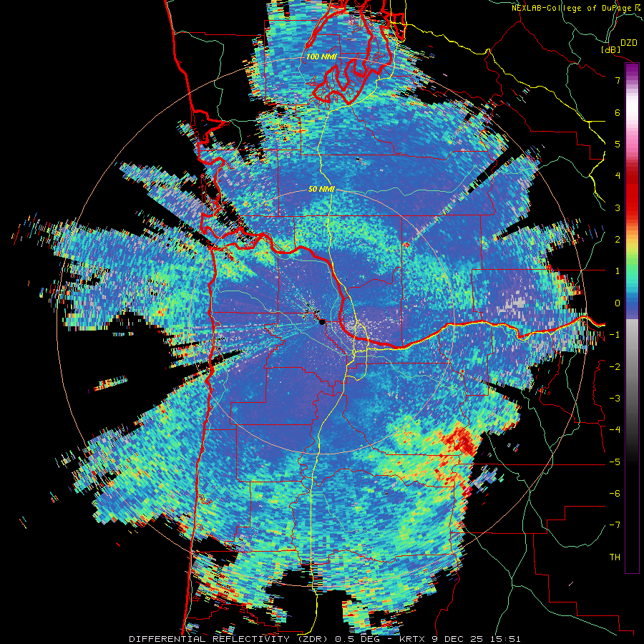Click the '1' value on the color scale
Image resolution: width=644 pixels, height=644 pixels.
[x=618, y=271]
